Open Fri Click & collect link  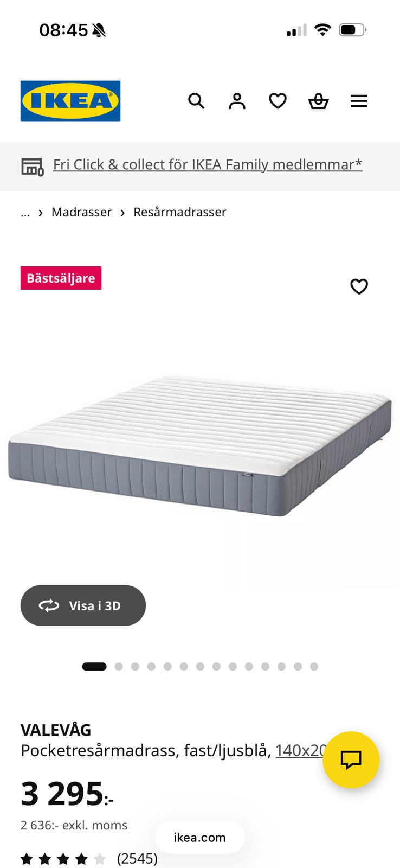click(x=208, y=164)
